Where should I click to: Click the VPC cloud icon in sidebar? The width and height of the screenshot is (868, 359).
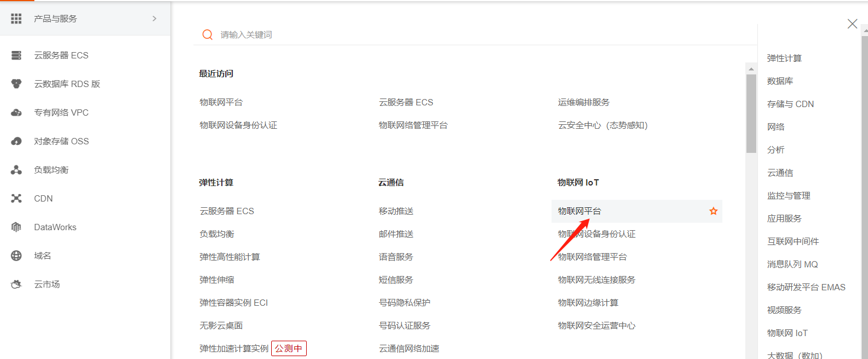coord(16,113)
